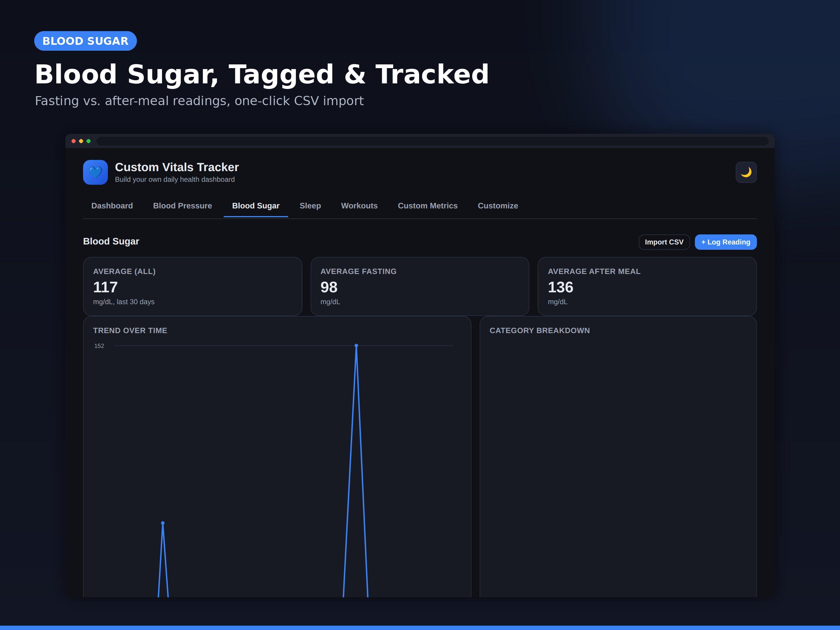Switch to the Blood Pressure tab

182,206
